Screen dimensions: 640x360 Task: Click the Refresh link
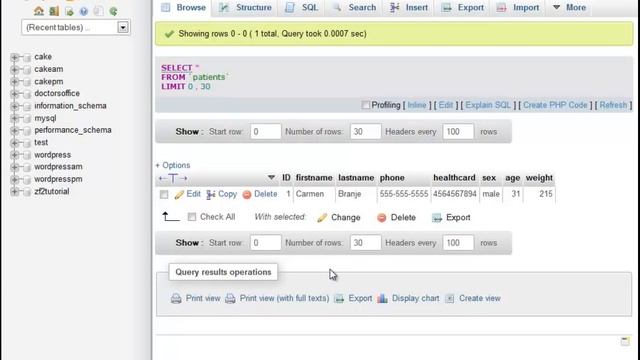pos(613,105)
